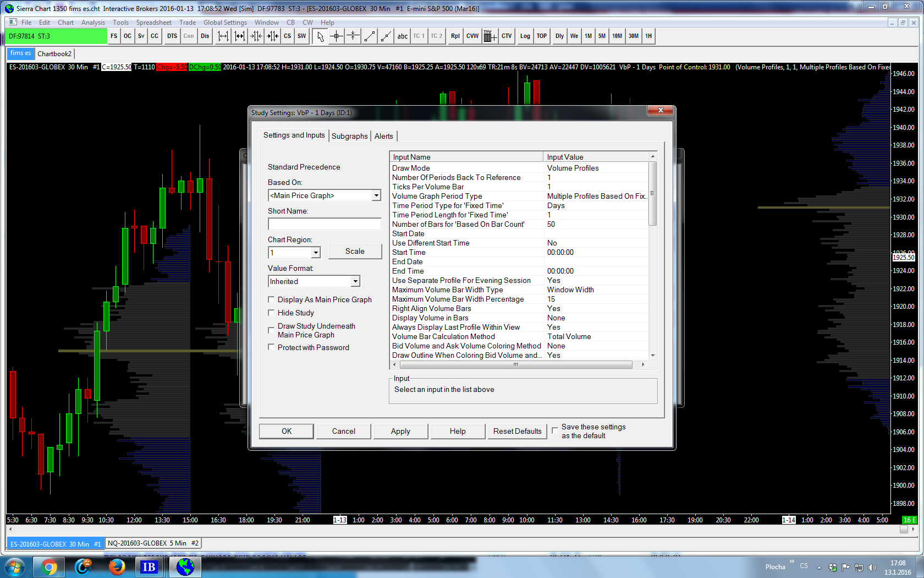
Task: Click the Help button in the dialog
Action: point(458,431)
